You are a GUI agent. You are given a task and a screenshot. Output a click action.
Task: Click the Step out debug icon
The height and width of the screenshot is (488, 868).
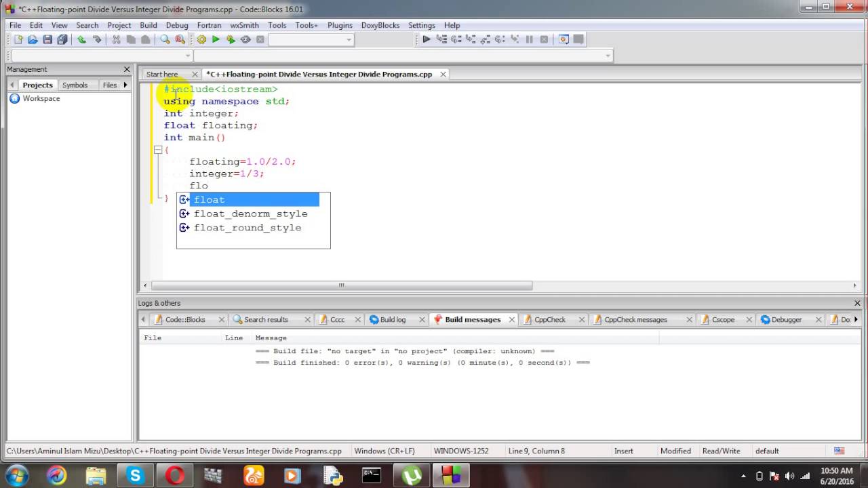coord(485,39)
